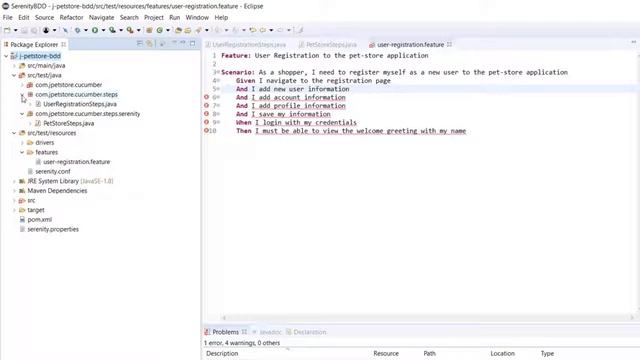
Task: Open the External Tools dropdown arrow
Action: point(138,30)
